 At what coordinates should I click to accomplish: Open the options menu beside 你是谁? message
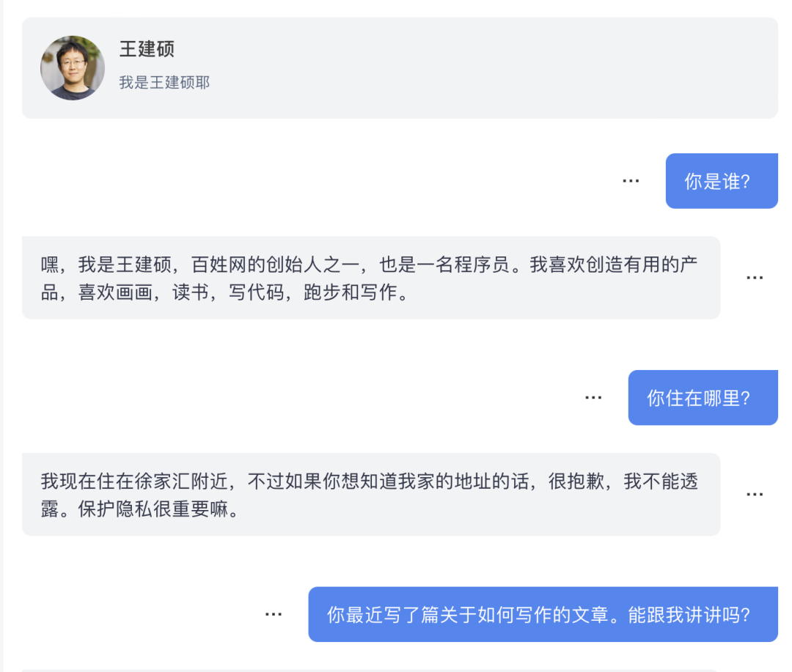[x=631, y=181]
